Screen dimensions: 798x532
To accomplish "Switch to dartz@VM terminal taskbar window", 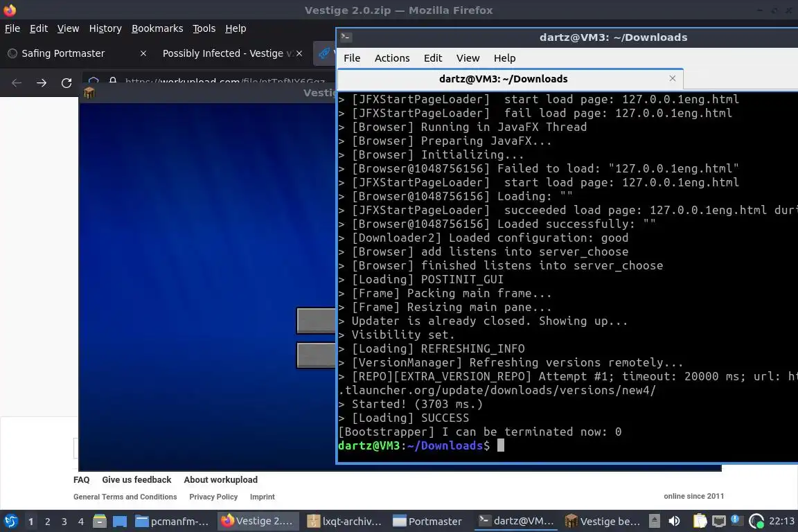I will point(516,521).
